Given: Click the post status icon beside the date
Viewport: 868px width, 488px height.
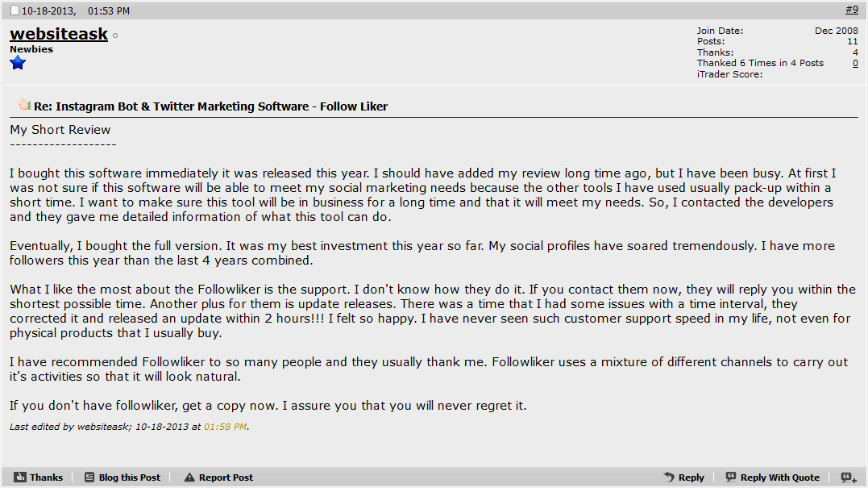Looking at the screenshot, I should point(15,10).
